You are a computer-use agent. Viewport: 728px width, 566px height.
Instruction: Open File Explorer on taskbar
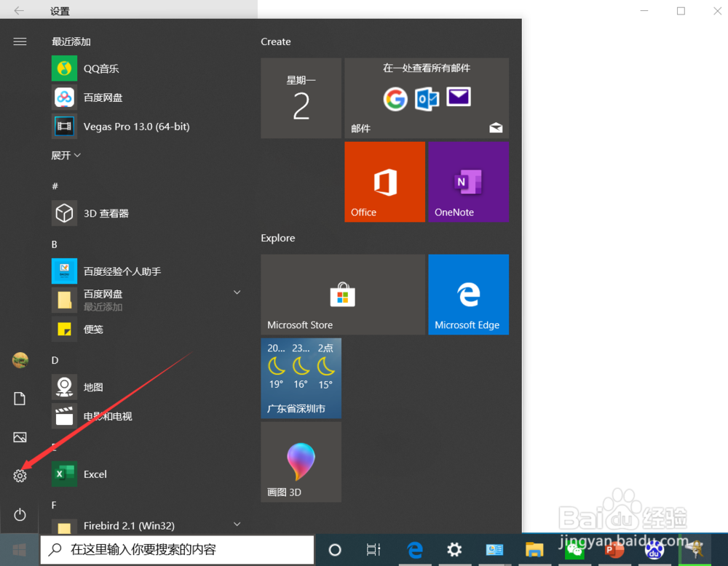(534, 550)
